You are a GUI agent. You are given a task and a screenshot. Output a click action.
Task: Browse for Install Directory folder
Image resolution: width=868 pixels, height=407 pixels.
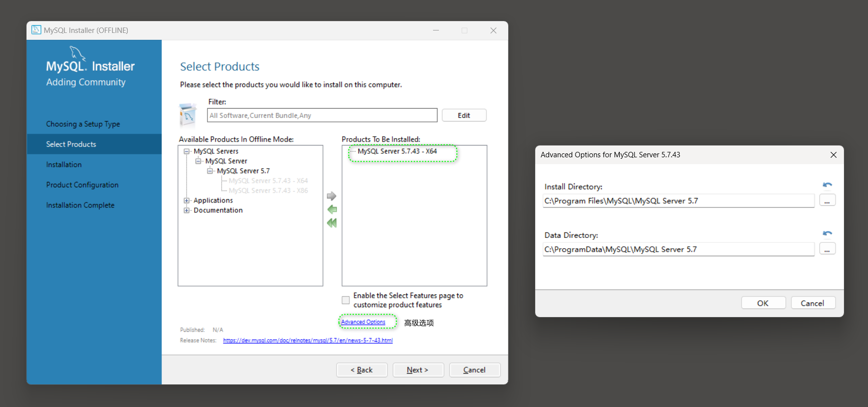(827, 201)
